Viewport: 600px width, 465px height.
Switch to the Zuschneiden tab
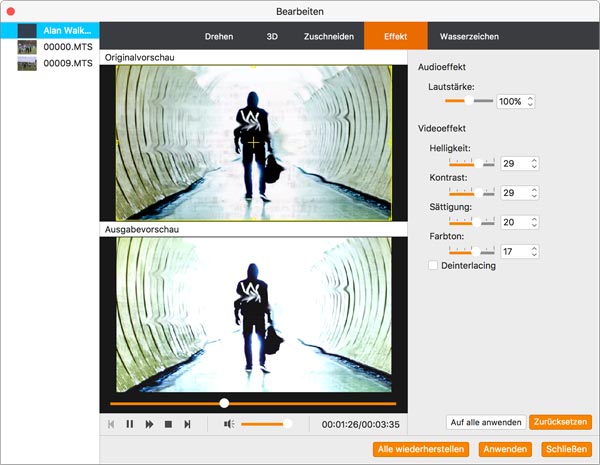point(329,36)
